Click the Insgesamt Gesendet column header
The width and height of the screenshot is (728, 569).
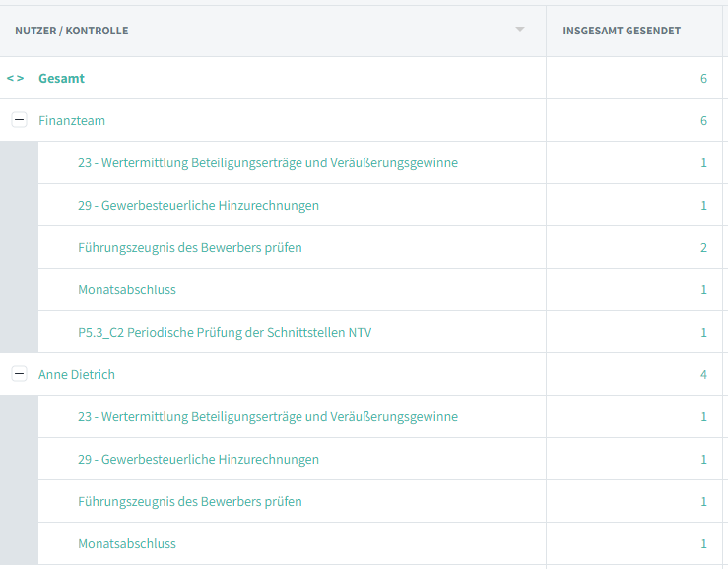pos(622,31)
